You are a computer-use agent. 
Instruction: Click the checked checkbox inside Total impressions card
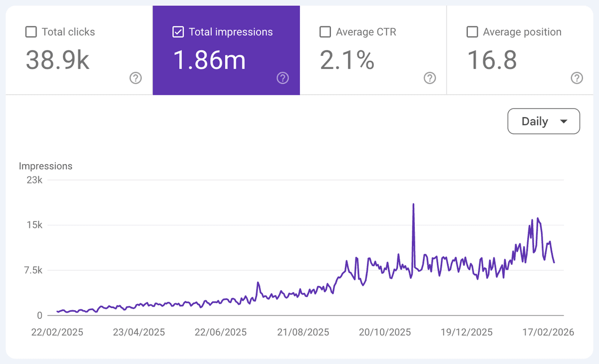click(x=178, y=31)
